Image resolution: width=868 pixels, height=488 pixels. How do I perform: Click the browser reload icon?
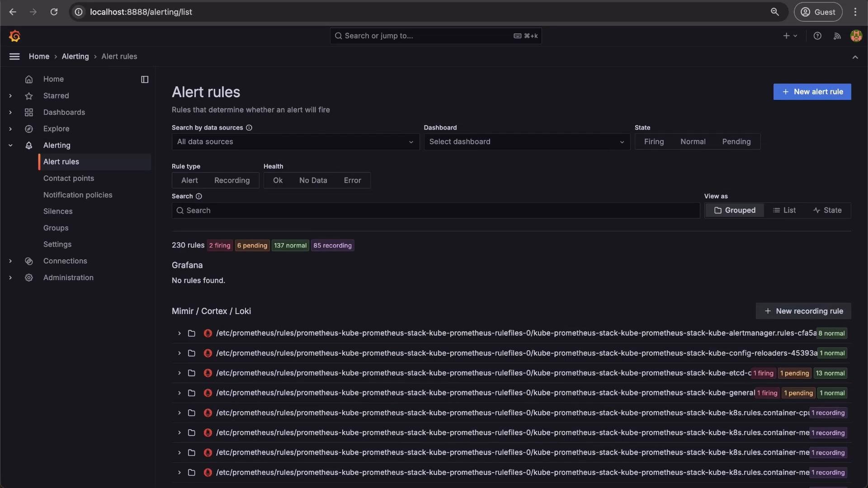click(54, 12)
